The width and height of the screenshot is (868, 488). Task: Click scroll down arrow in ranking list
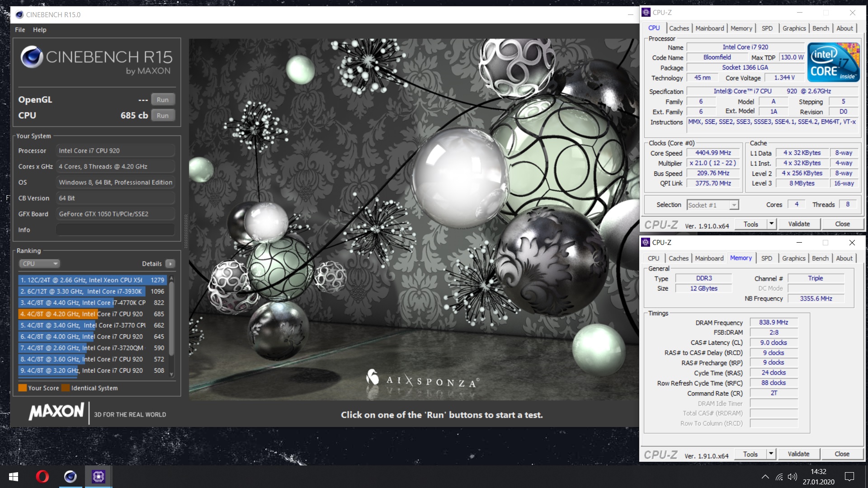171,375
